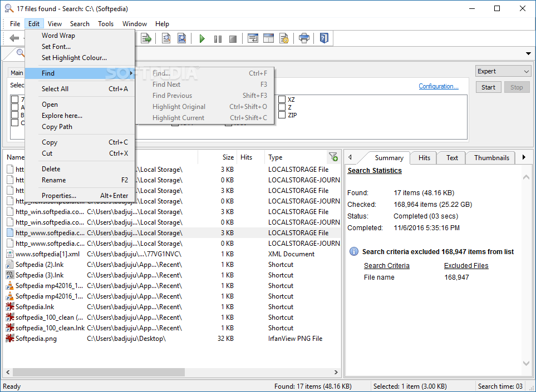Image resolution: width=536 pixels, height=392 pixels.
Task: Switch to the Thumbnails tab
Action: (491, 158)
